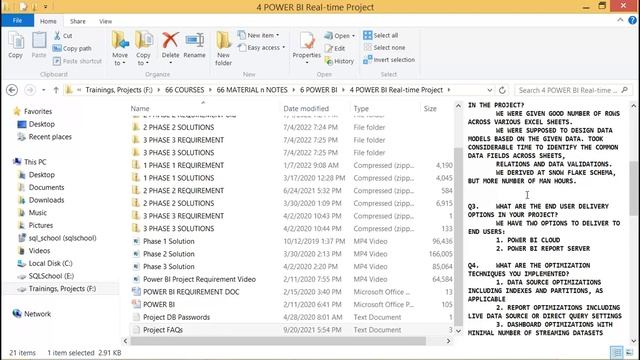The image size is (640, 360).
Task: Click 66 MATERIAL n NOTES breadcrumb
Action: coord(252,90)
